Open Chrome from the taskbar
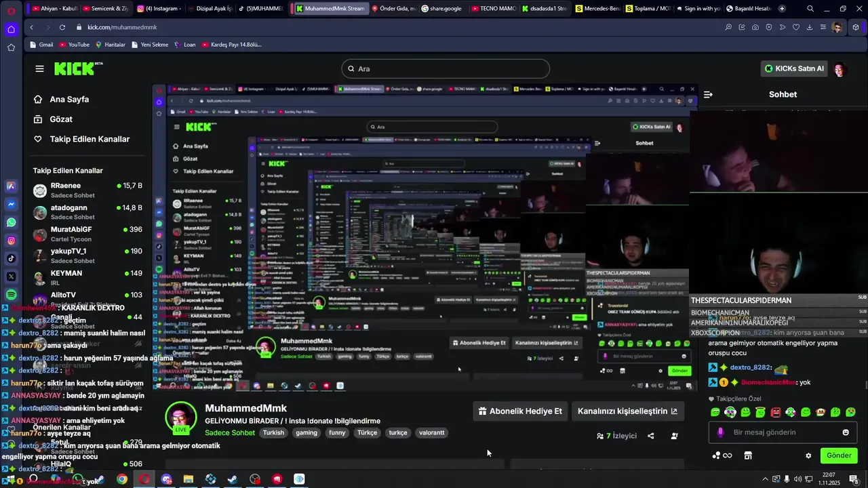The height and width of the screenshot is (488, 868). click(122, 479)
